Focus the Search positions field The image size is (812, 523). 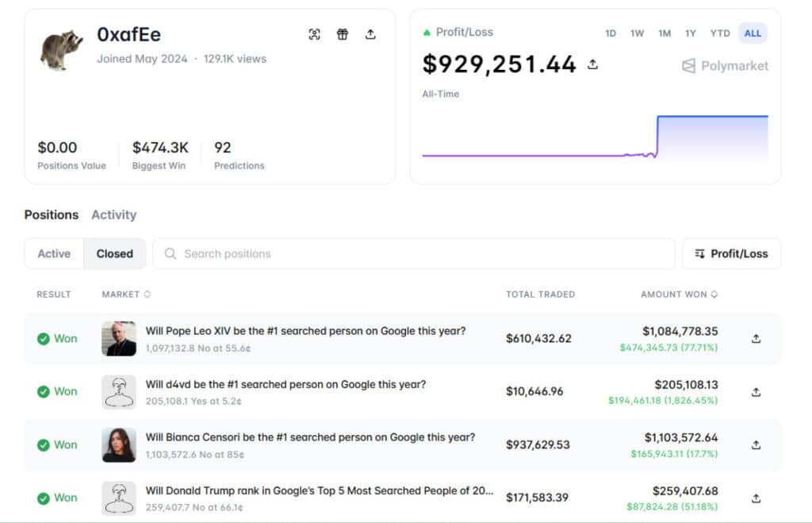pyautogui.click(x=414, y=253)
